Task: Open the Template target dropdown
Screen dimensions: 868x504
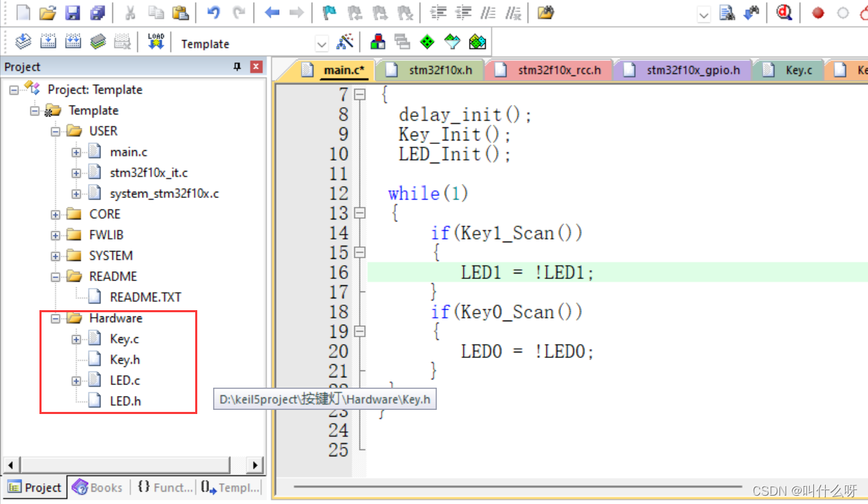Action: click(321, 44)
